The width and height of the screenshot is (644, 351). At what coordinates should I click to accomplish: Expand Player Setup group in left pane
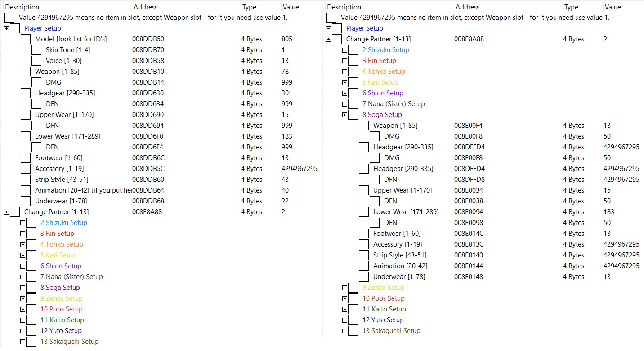coord(6,28)
